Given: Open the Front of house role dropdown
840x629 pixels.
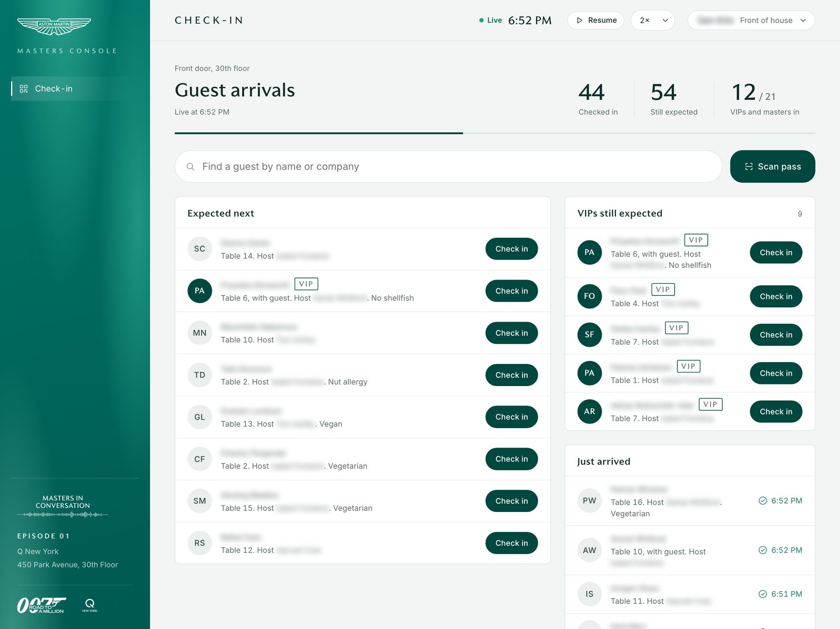Looking at the screenshot, I should tap(751, 20).
